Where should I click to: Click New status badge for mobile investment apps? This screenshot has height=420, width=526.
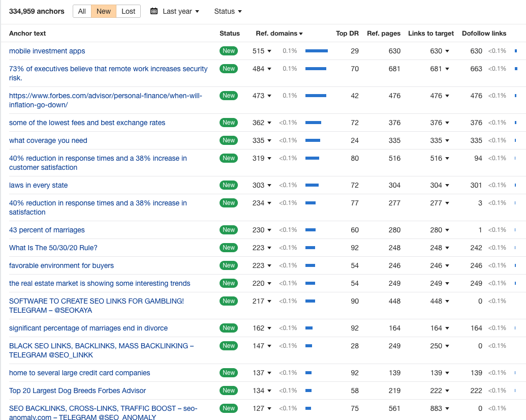pyautogui.click(x=229, y=51)
